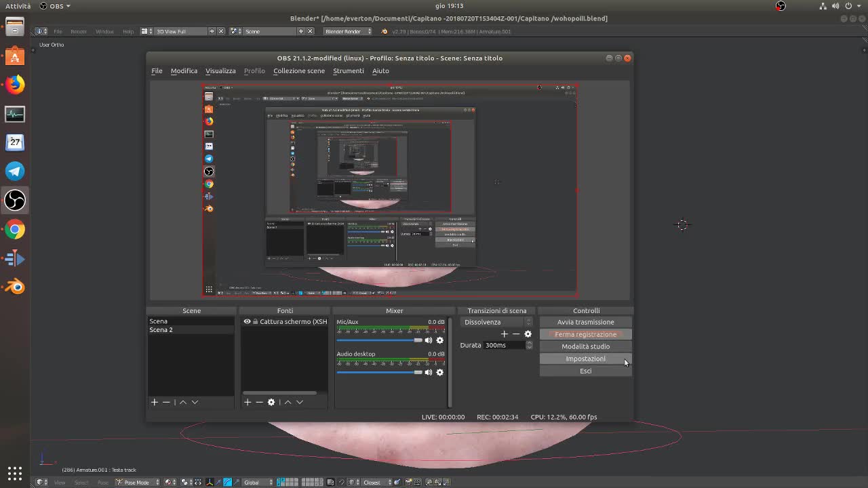This screenshot has width=868, height=488.
Task: Open Ubuntu Software in the dock
Action: [15, 56]
